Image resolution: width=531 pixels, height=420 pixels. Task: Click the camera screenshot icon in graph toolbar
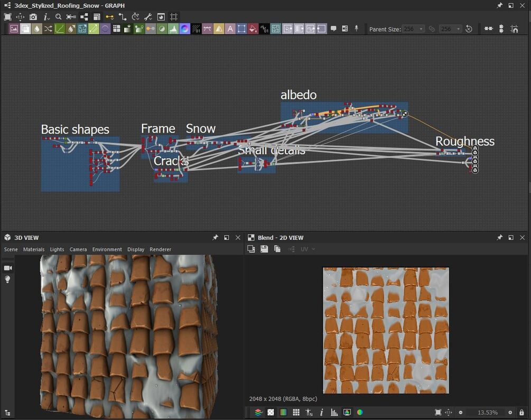33,17
